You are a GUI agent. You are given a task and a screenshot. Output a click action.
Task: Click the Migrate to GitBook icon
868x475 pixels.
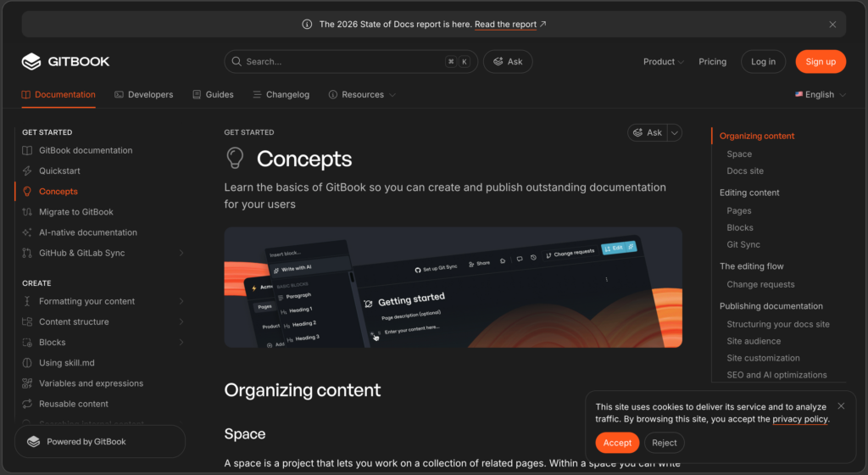coord(27,212)
